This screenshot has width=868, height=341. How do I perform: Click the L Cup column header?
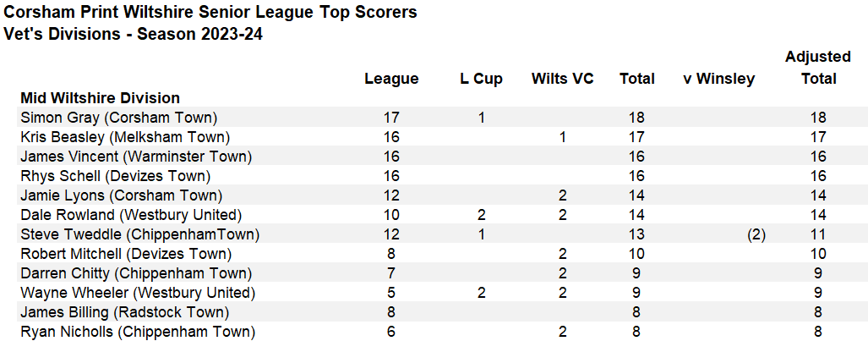(481, 79)
